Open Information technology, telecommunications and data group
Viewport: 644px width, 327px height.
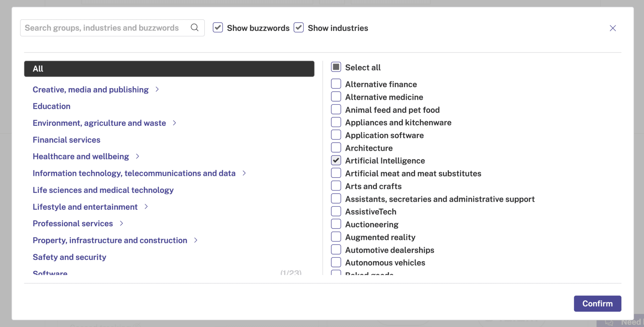134,173
